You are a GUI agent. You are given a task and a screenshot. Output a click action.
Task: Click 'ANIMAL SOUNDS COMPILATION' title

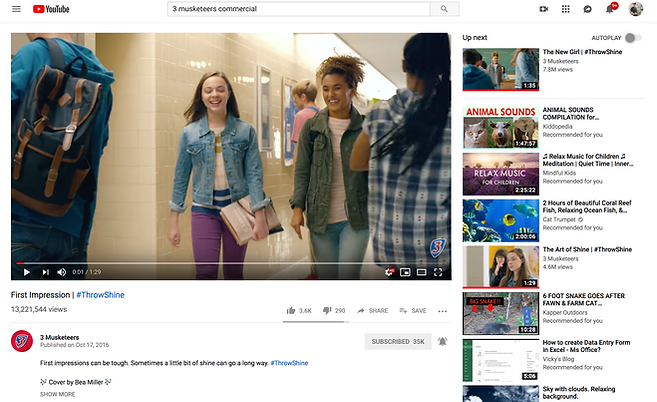click(x=571, y=114)
